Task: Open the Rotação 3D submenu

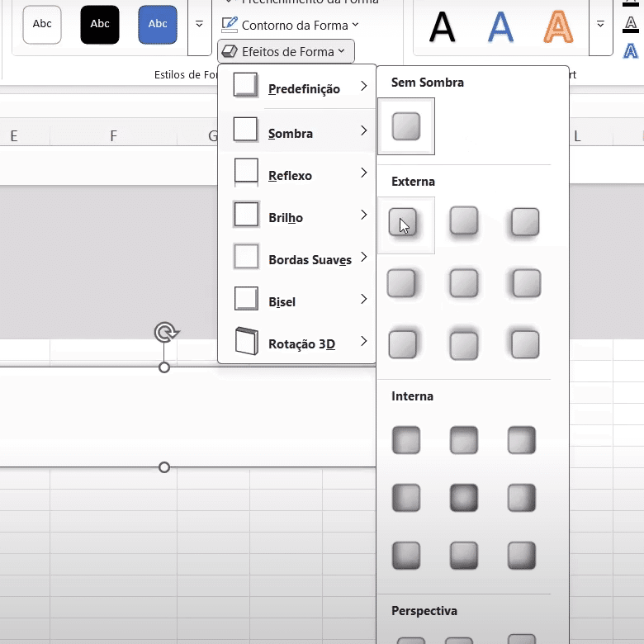Action: coord(297,342)
